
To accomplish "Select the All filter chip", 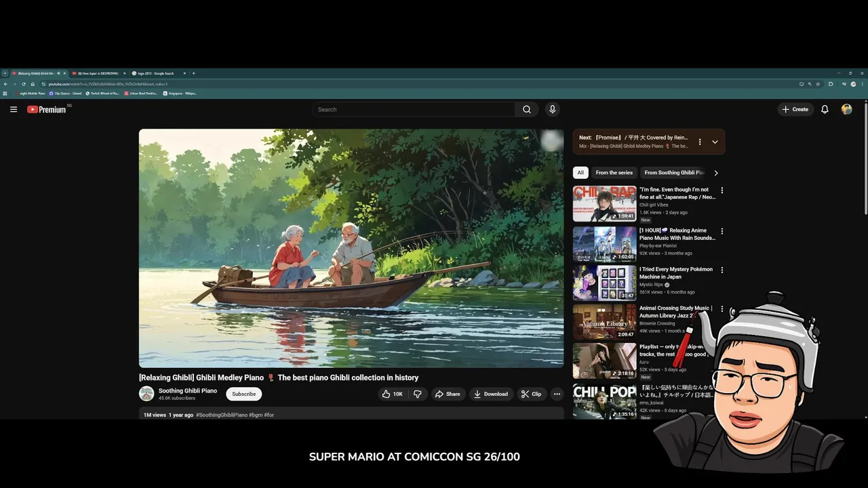I will (x=580, y=173).
